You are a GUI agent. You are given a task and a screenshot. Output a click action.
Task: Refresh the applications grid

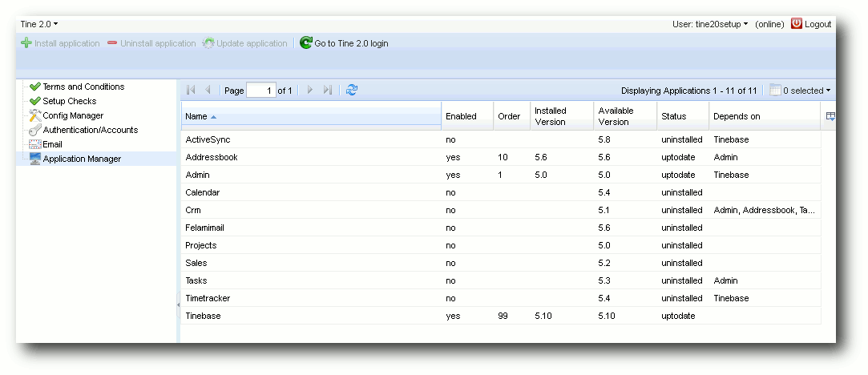click(352, 90)
